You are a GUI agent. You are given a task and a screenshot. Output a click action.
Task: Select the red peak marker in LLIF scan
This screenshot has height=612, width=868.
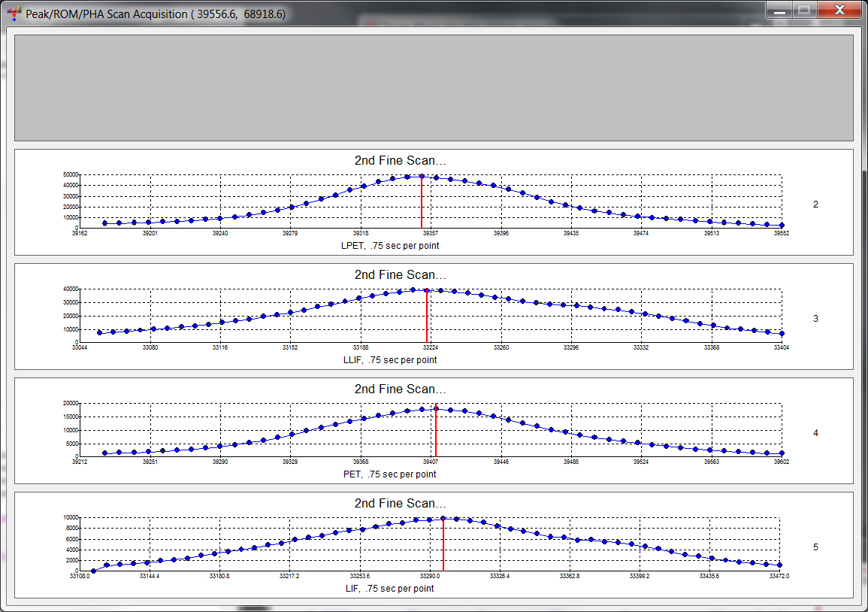click(x=427, y=317)
